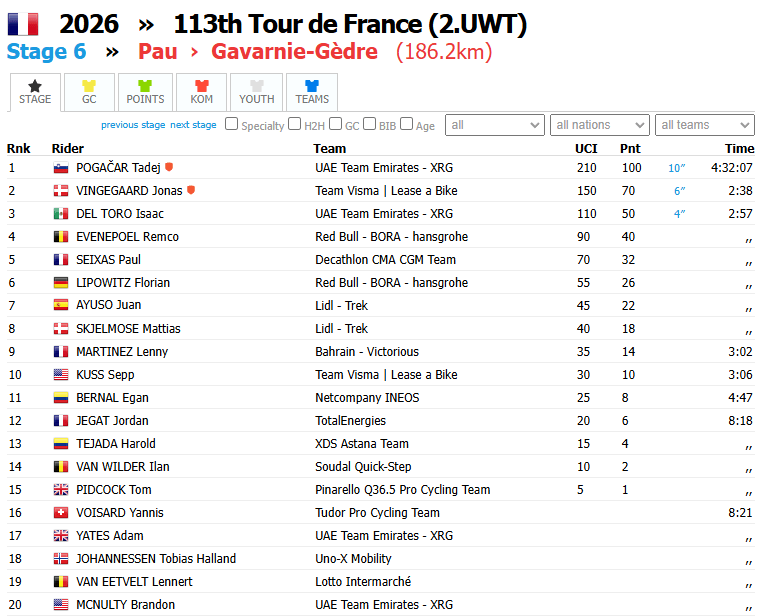Open the Stage 6 heading link
The image size is (775, 616).
tap(46, 51)
